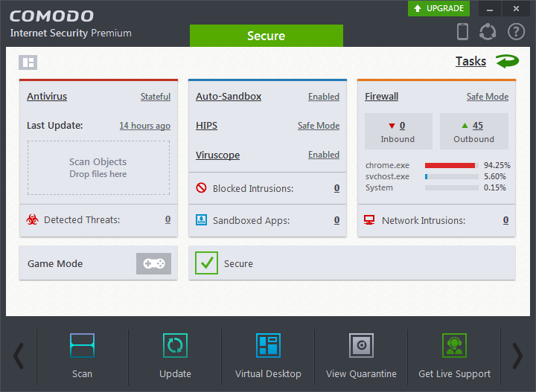Viewport: 536px width, 392px height.
Task: Select chrome.exe process name
Action: 387,165
